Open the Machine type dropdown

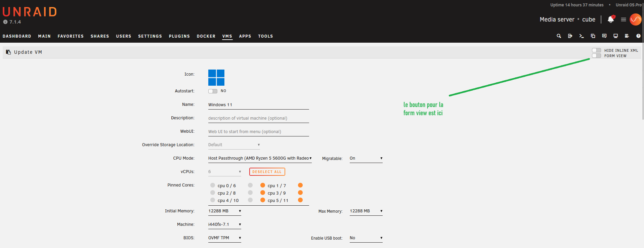224,224
